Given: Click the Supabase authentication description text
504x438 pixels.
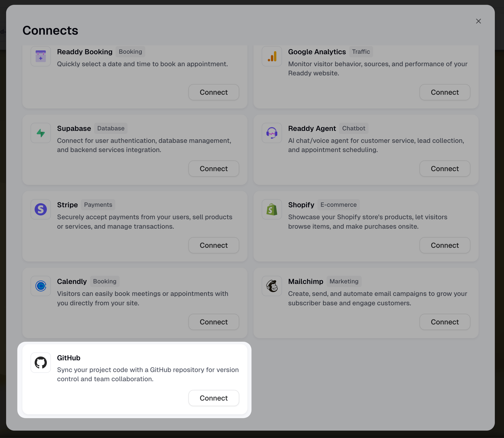Looking at the screenshot, I should click(144, 145).
